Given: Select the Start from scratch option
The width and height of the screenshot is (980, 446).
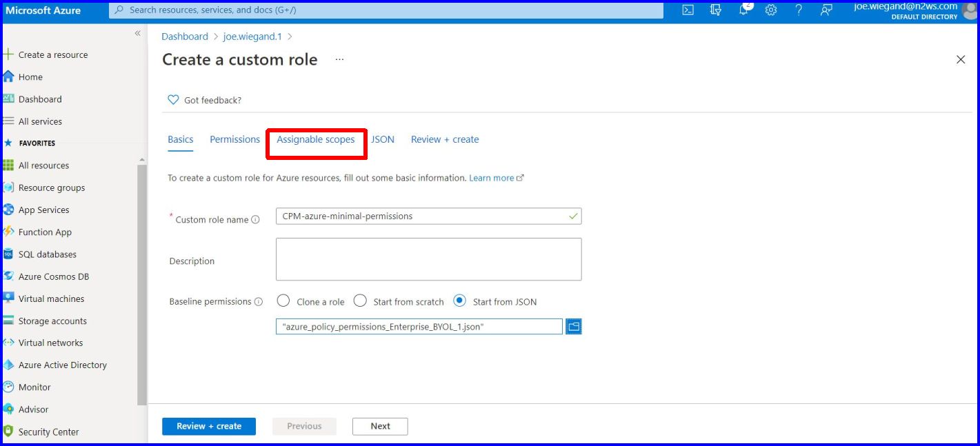Looking at the screenshot, I should pos(360,301).
